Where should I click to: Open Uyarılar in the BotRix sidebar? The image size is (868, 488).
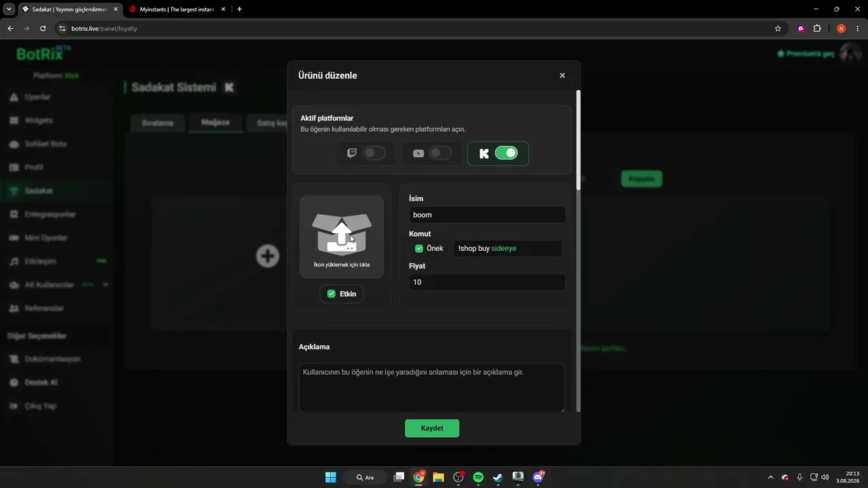38,97
